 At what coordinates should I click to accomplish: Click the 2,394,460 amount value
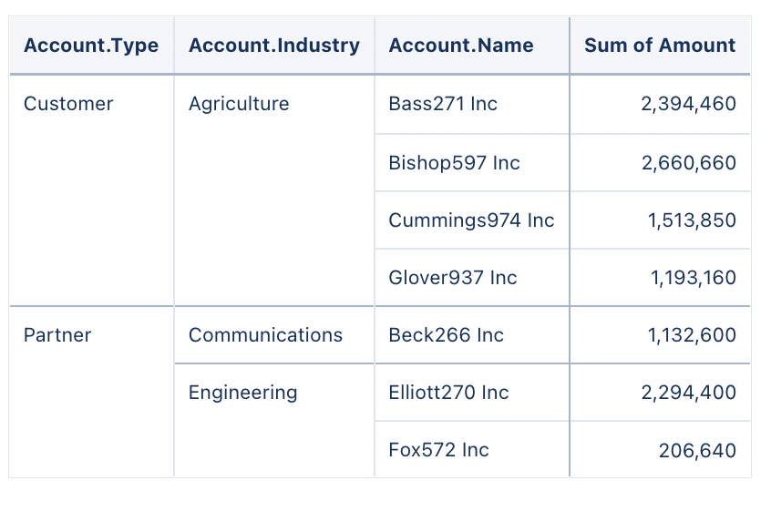click(688, 104)
